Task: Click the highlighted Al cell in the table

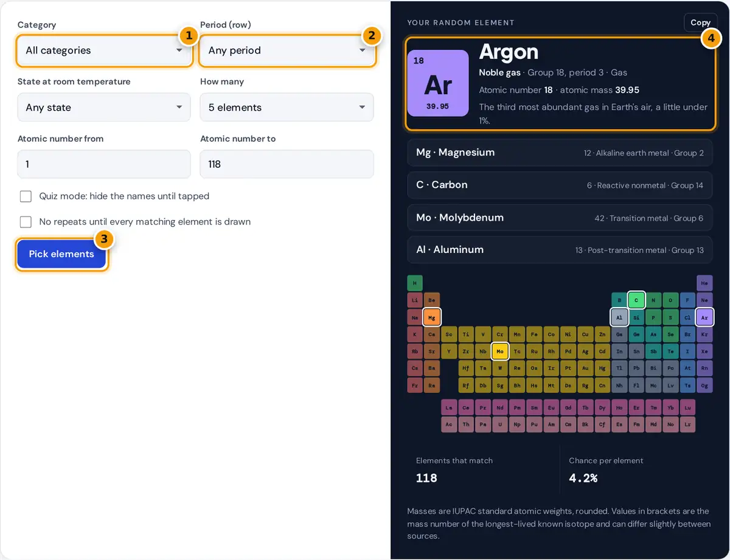Action: click(619, 317)
